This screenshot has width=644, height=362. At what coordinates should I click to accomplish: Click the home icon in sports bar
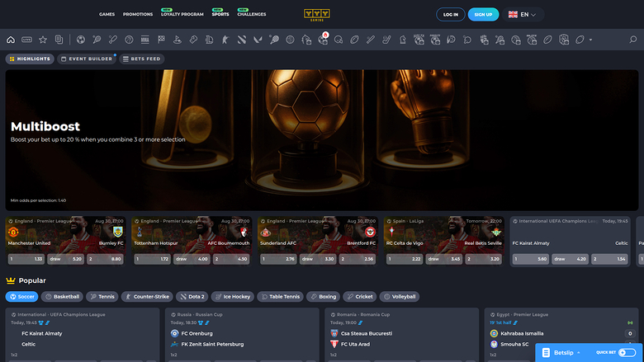pyautogui.click(x=11, y=40)
